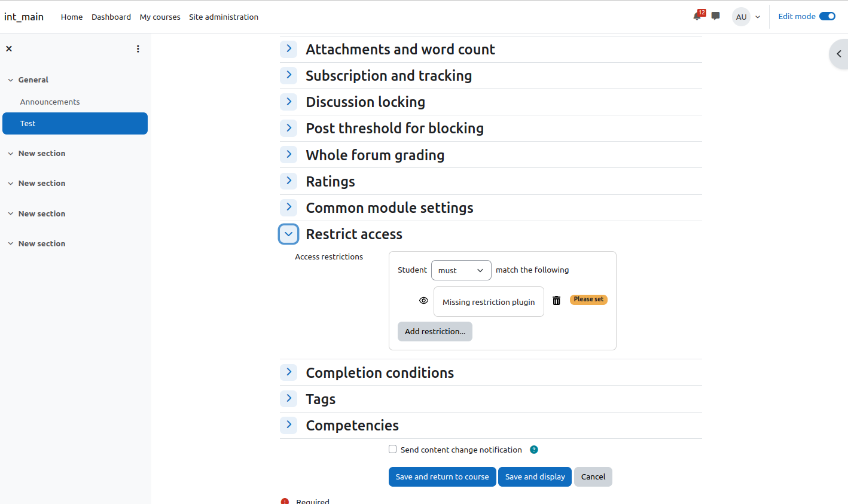Viewport: 848px width, 504px height.
Task: Click the Add restriction button
Action: coord(435,331)
